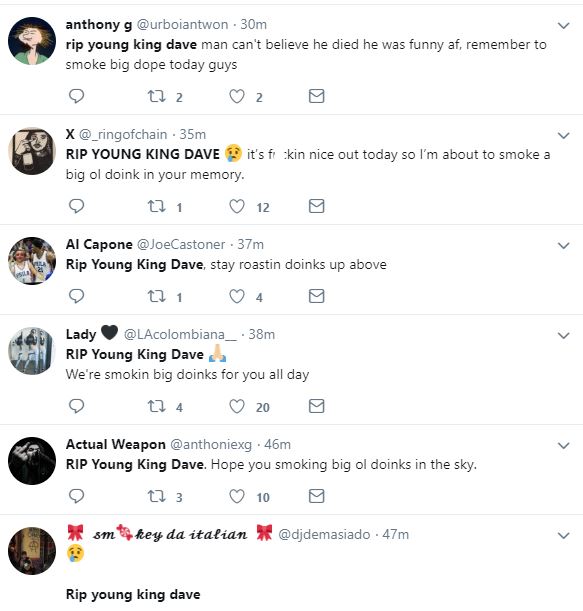583x611 pixels.
Task: Show tweet options for Lady's post
Action: [564, 336]
